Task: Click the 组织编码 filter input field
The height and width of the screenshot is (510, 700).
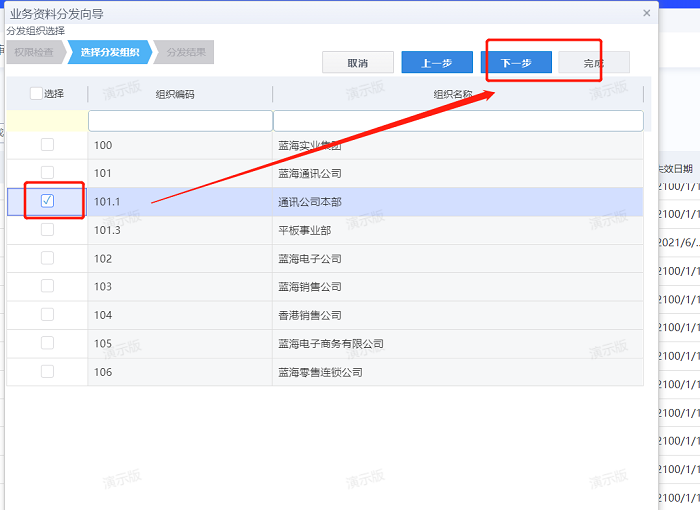Action: coord(180,121)
